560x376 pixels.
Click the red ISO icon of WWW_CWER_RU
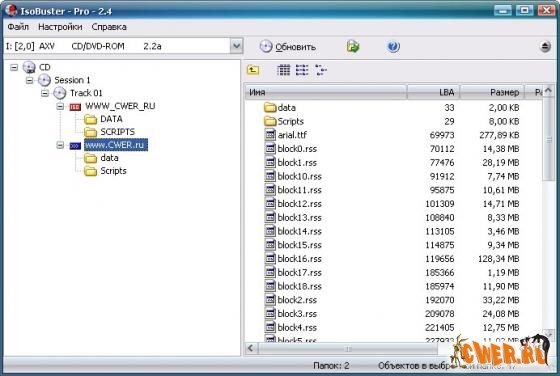pyautogui.click(x=75, y=107)
